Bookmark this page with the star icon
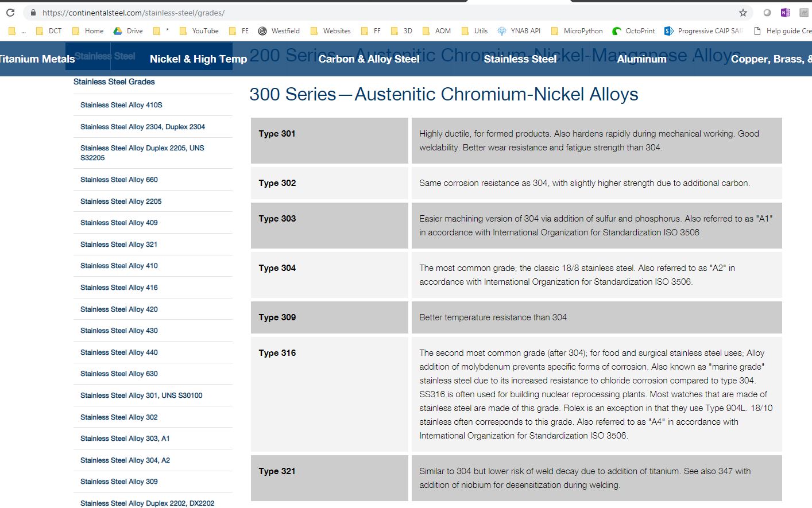The width and height of the screenshot is (812, 508). point(743,13)
